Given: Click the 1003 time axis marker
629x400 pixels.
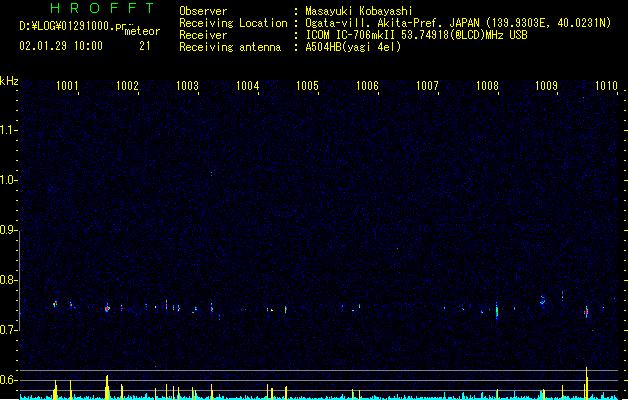Looking at the screenshot, I should click(x=187, y=86).
